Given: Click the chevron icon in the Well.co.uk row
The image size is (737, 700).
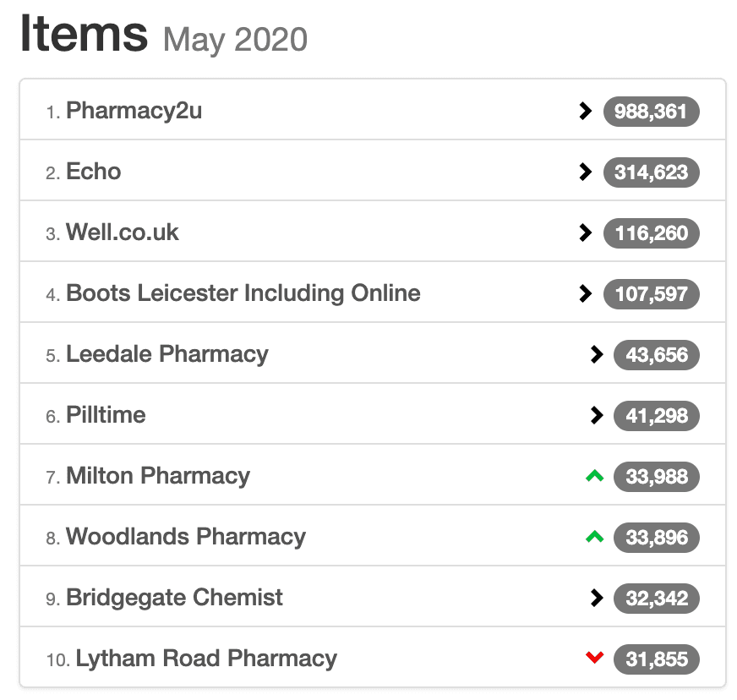Looking at the screenshot, I should (585, 232).
